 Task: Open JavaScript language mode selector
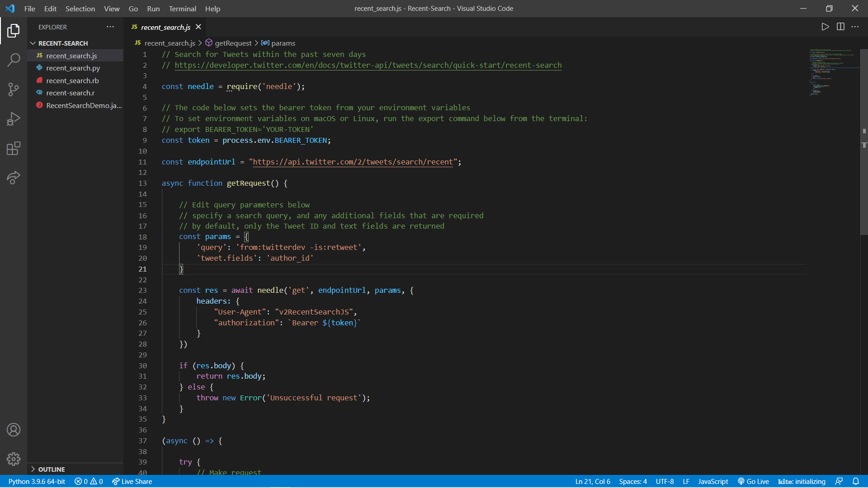[x=713, y=481]
